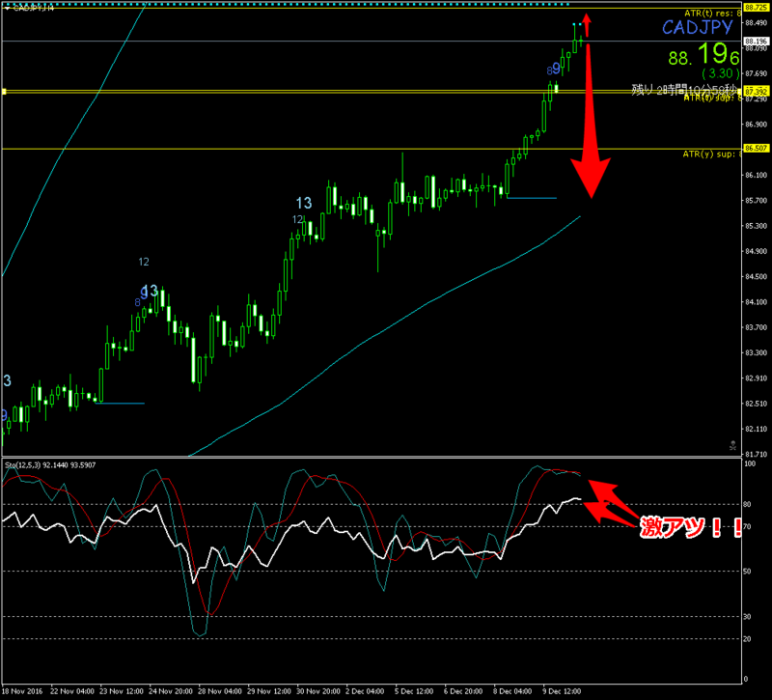772x700 pixels.
Task: Click the 86.900 price scale value
Action: pyautogui.click(x=756, y=125)
